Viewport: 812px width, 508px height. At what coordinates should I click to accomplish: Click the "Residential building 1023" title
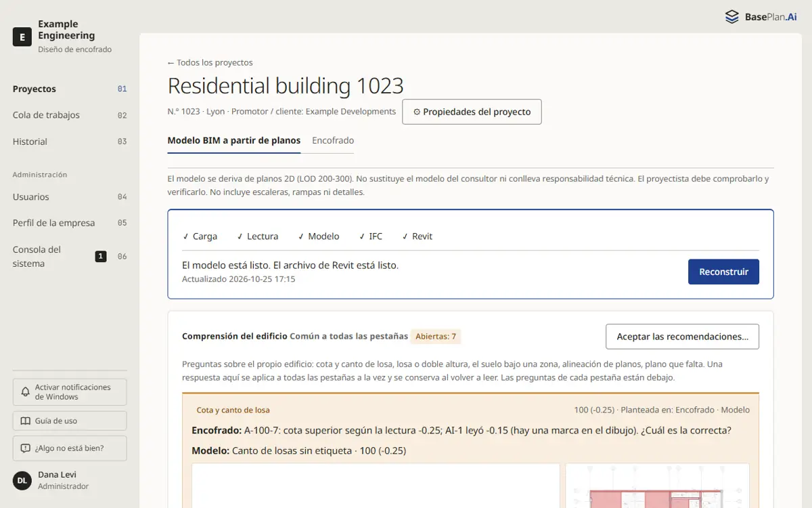point(286,86)
